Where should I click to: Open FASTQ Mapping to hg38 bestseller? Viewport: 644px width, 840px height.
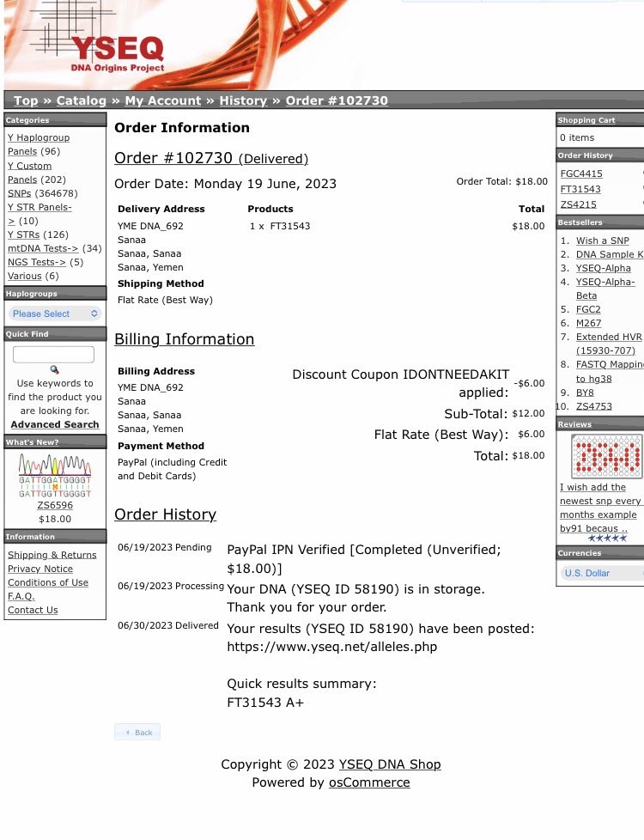coord(610,371)
